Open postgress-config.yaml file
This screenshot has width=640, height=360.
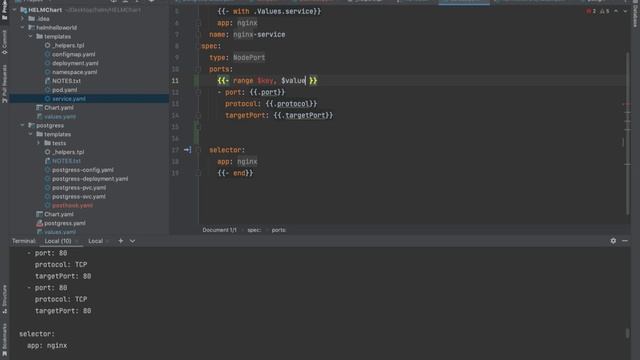(x=83, y=170)
